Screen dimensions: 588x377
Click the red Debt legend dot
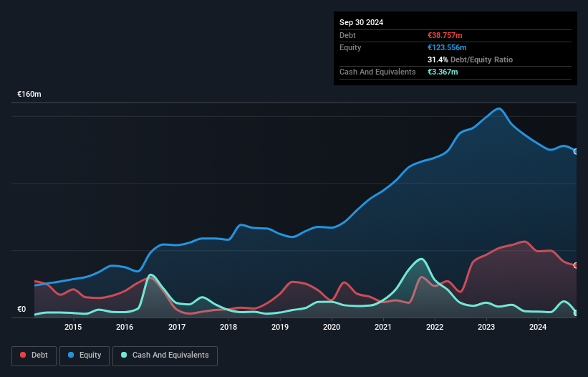click(x=23, y=355)
